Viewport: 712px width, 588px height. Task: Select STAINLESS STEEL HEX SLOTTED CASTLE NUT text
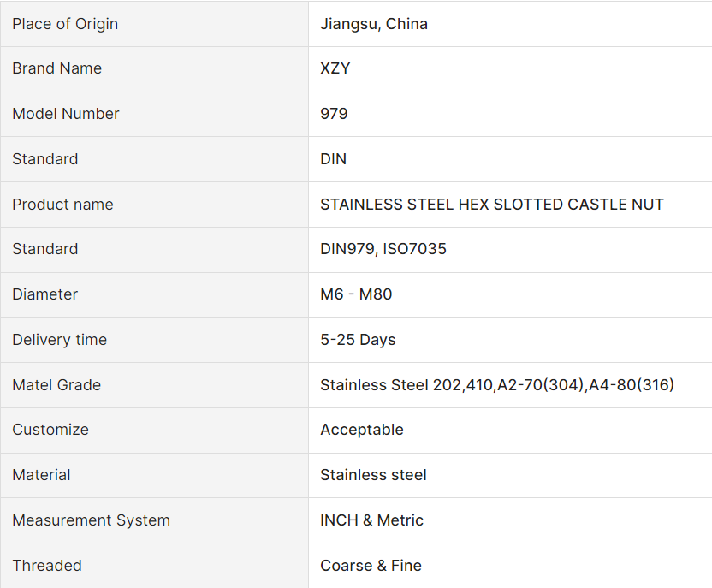tap(492, 205)
